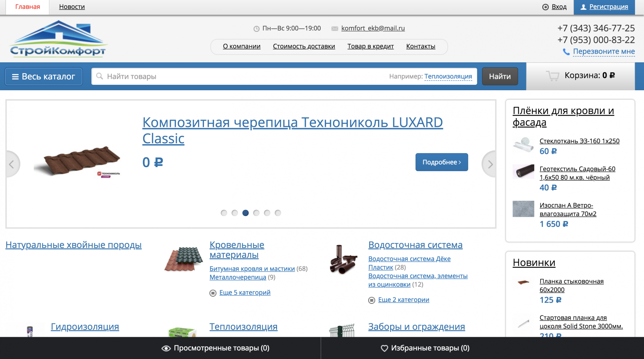Click the Найти товары search input field
This screenshot has width=644, height=359.
click(x=235, y=76)
